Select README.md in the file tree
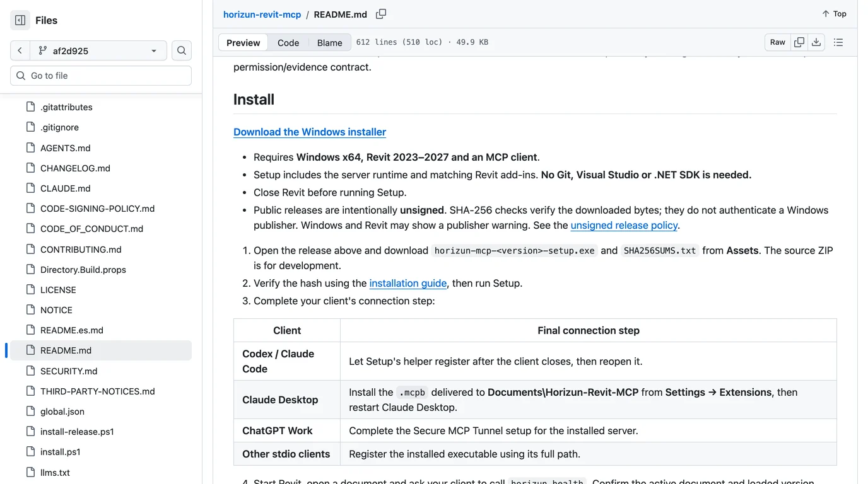 (101, 350)
